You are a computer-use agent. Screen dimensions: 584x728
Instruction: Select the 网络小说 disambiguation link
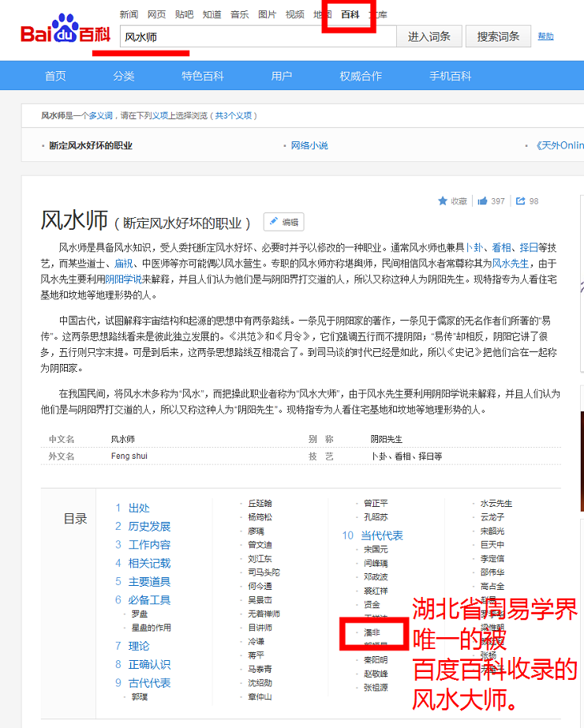coord(309,145)
